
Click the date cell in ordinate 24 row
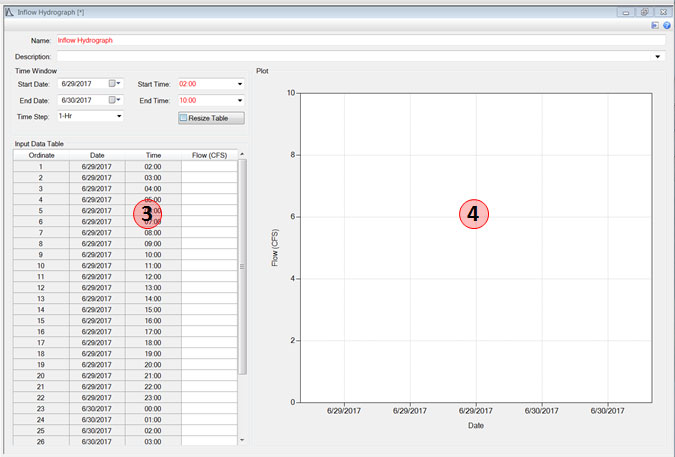(x=97, y=420)
